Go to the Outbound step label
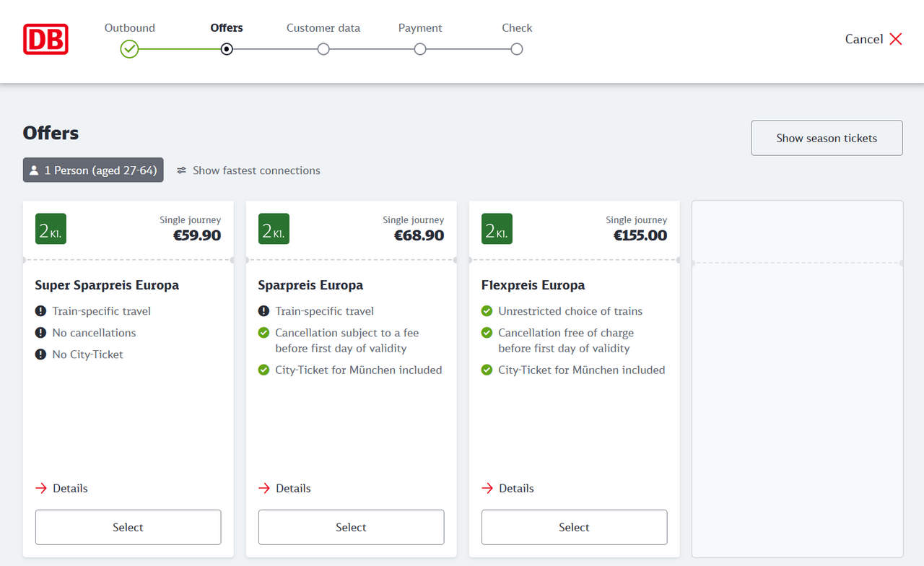 tap(130, 28)
